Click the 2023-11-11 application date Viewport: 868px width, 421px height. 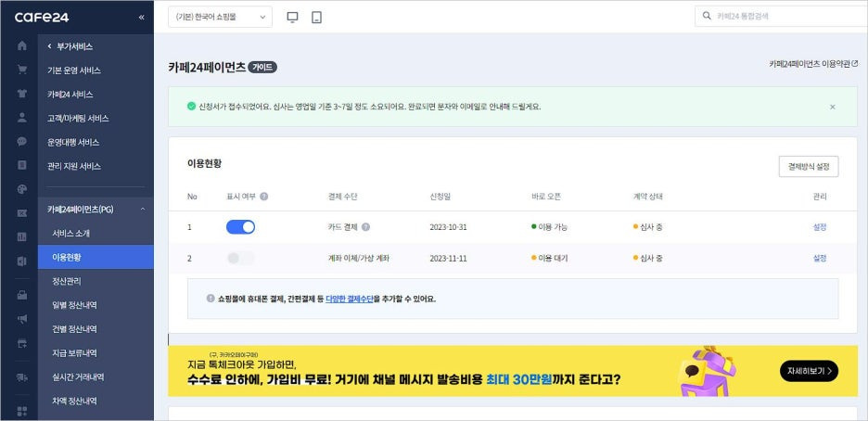[448, 258]
